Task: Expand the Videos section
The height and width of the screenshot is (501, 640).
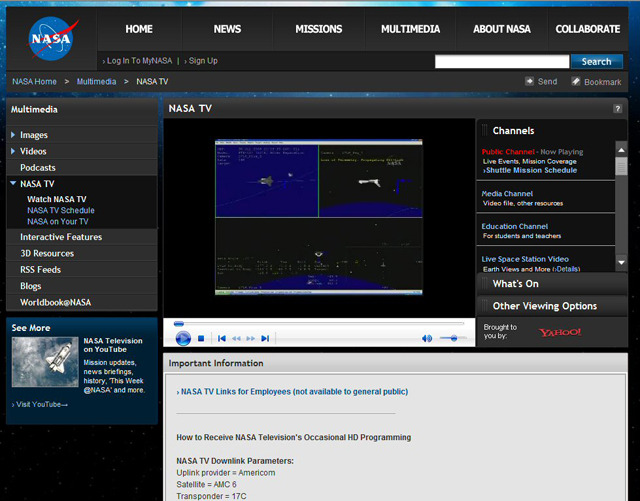Action: [13, 151]
